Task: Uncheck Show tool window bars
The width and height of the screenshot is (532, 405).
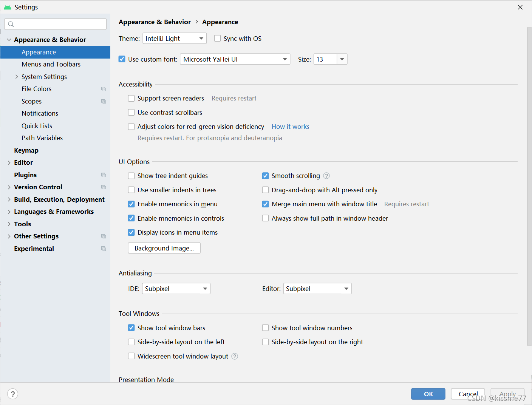Action: coord(131,328)
